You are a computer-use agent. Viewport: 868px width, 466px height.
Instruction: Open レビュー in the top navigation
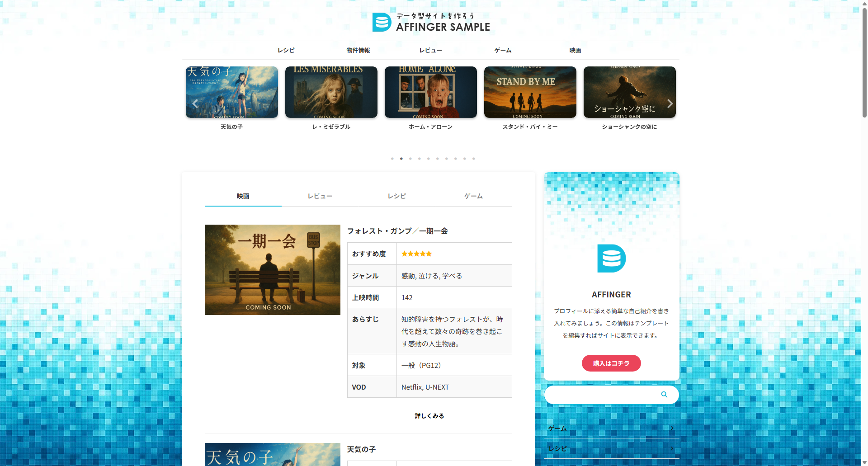pos(431,50)
